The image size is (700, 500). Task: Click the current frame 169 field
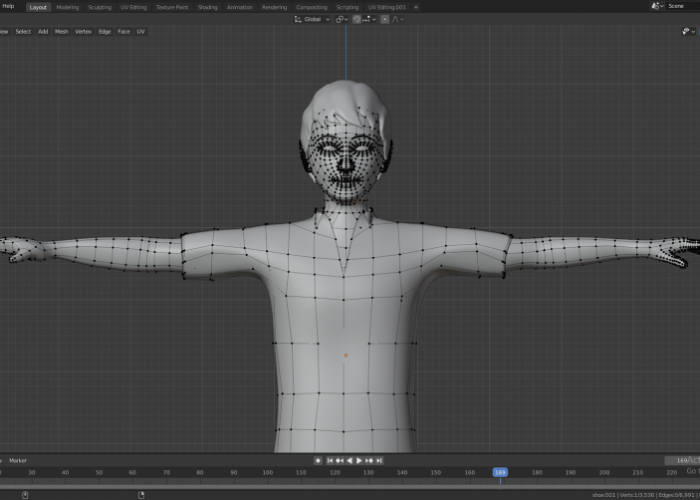click(682, 460)
